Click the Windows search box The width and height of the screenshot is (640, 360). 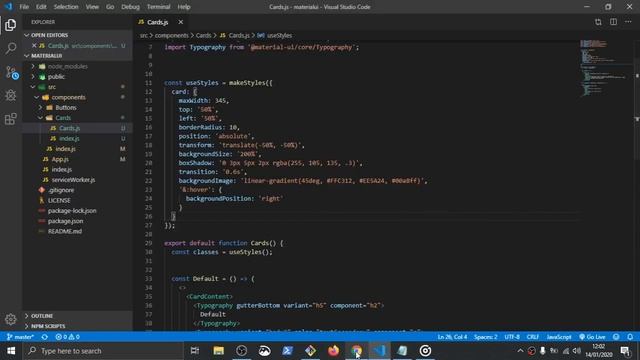pos(104,351)
